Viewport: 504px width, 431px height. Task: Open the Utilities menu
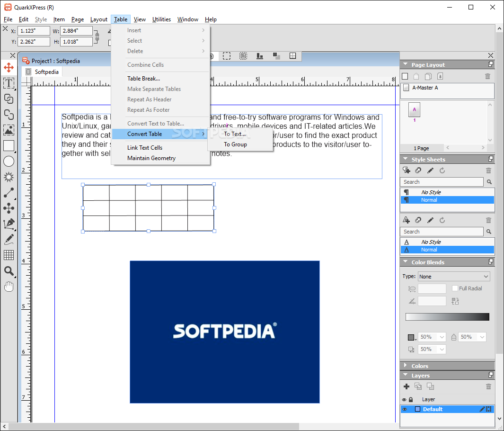pyautogui.click(x=161, y=19)
